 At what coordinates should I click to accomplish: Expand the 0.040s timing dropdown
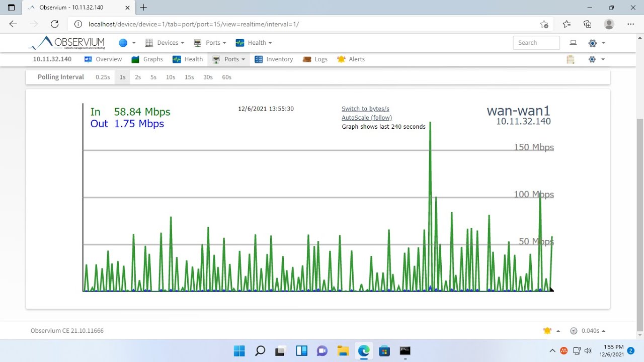(x=593, y=331)
